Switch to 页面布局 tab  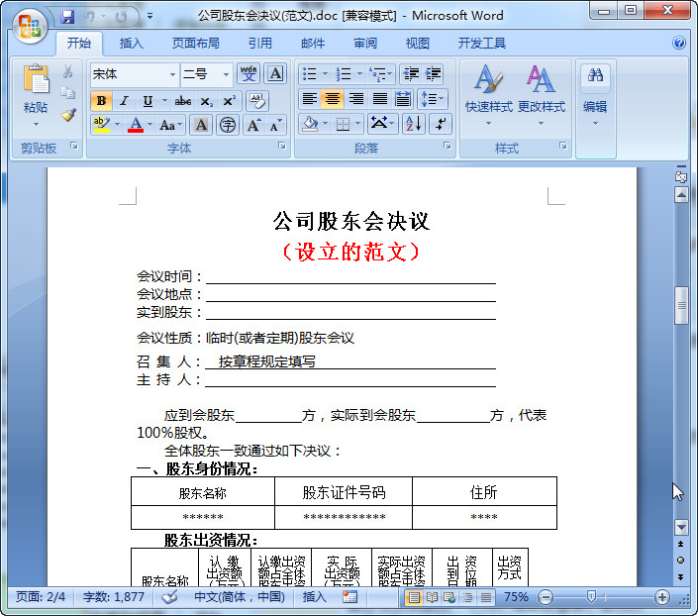(x=195, y=44)
